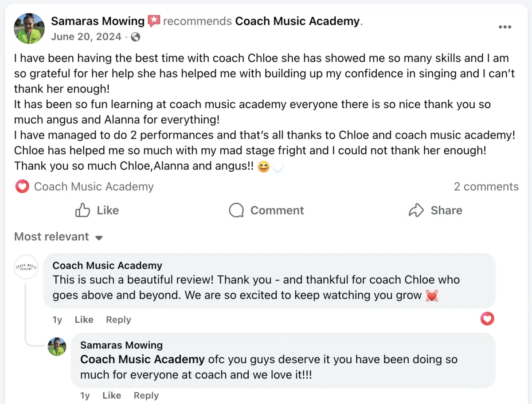Reply to the Samaras Mowing reply
The width and height of the screenshot is (532, 404).
pos(146,396)
